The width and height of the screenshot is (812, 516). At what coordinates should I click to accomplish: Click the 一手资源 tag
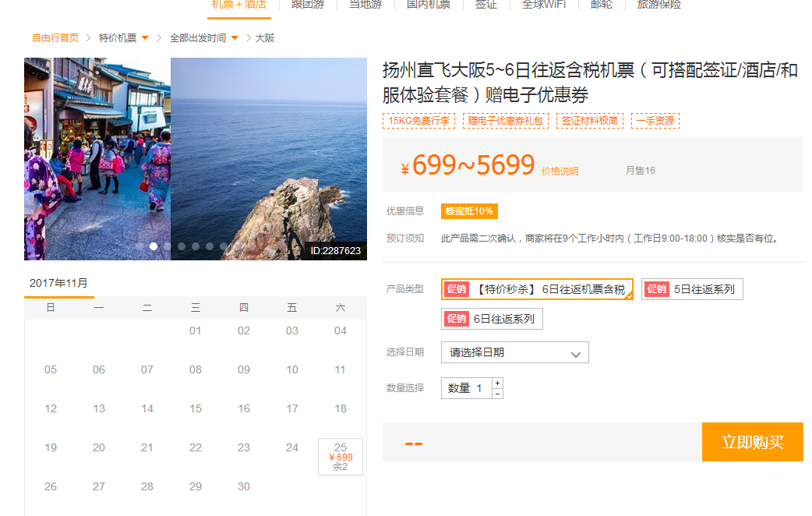point(655,121)
